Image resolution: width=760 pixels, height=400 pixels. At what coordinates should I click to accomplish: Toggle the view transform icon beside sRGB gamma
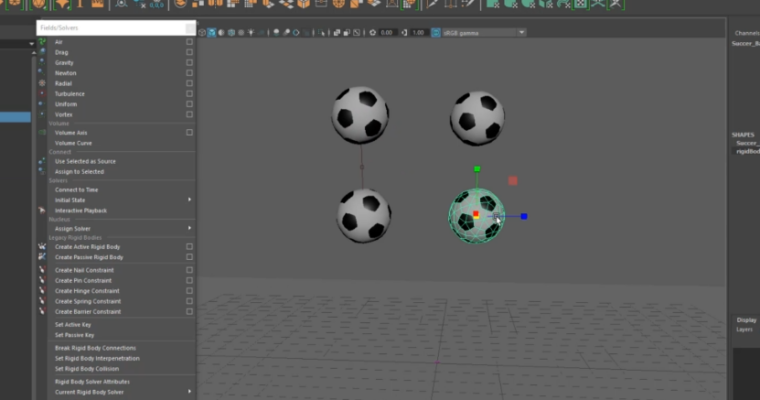436,32
